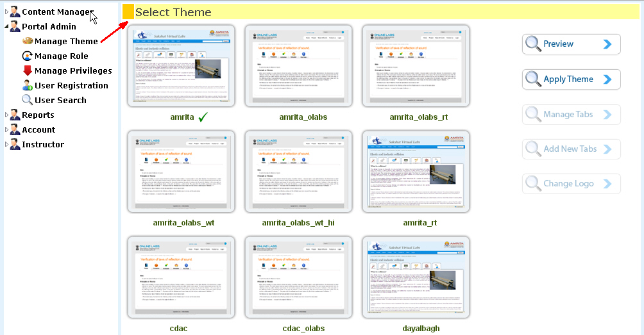Click the cdac theme name
Viewport: 644px width, 335px height.
pos(178,329)
